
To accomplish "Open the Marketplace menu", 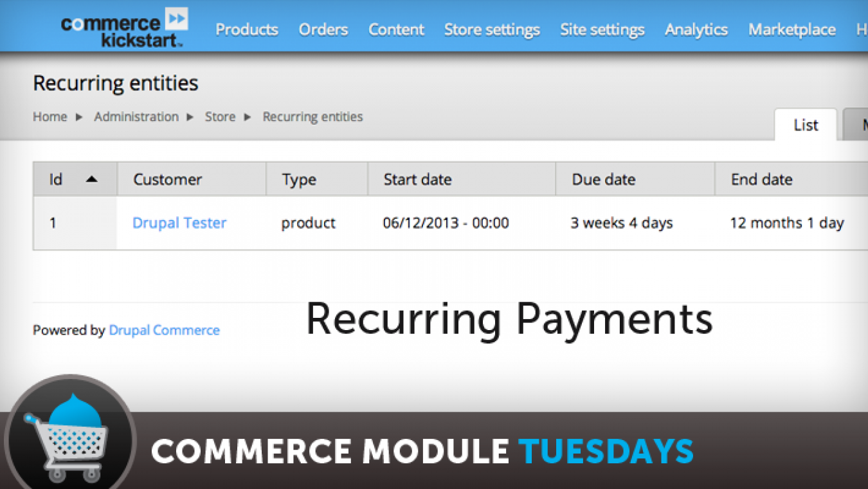I will [x=791, y=29].
